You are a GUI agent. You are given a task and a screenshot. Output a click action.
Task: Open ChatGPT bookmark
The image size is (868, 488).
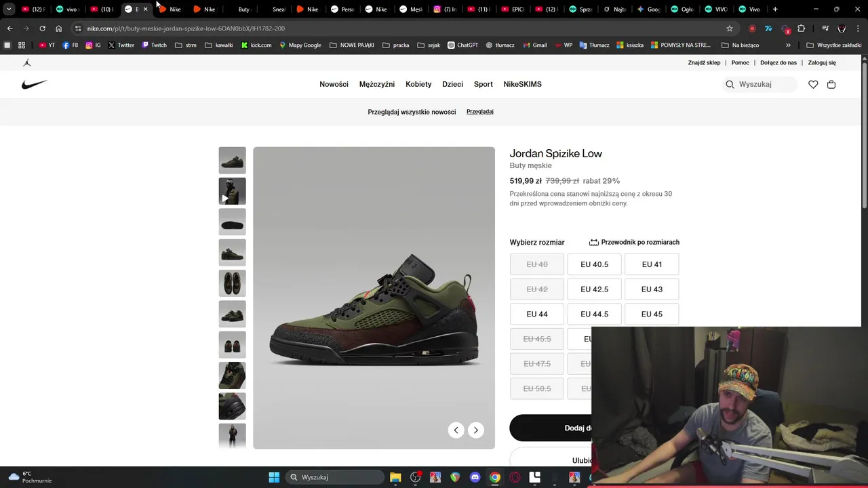(x=462, y=45)
